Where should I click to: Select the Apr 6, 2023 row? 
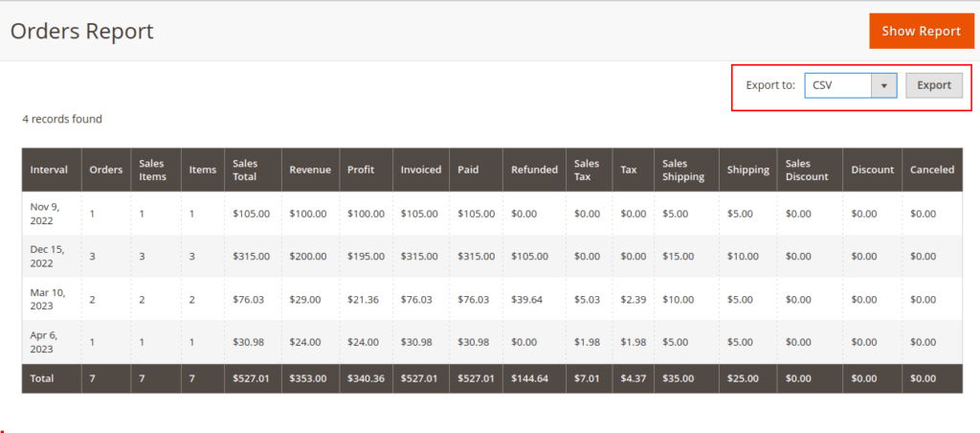45,342
